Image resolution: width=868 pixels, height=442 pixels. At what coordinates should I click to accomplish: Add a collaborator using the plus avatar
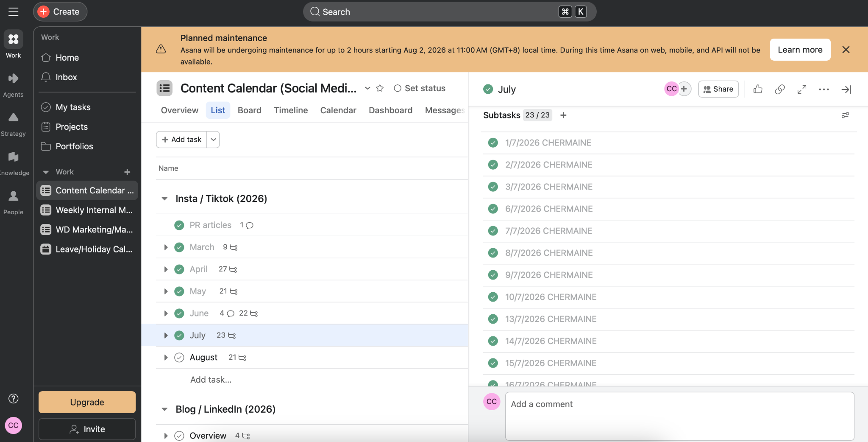pyautogui.click(x=684, y=89)
